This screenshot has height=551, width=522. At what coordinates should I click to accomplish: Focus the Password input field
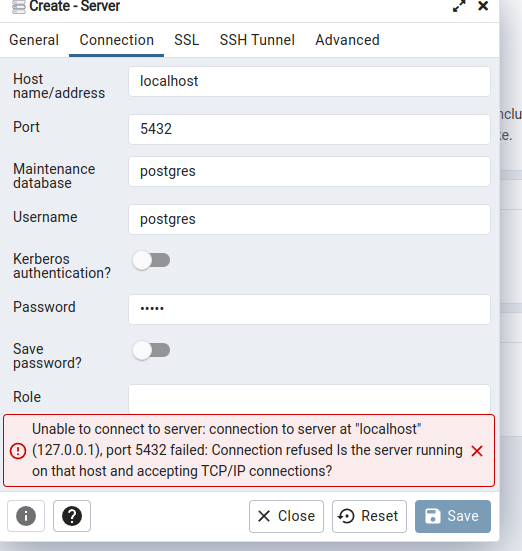309,309
